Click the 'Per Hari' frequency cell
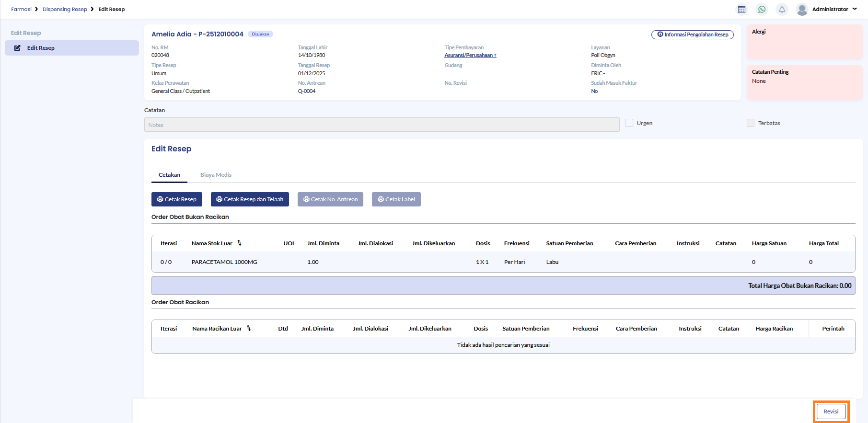The height and width of the screenshot is (423, 868). tap(514, 262)
